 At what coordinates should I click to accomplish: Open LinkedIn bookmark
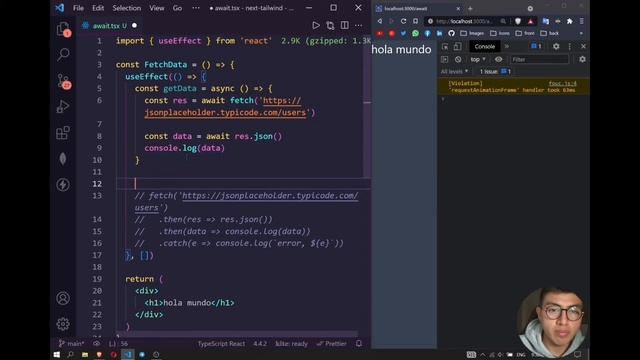coord(439,33)
